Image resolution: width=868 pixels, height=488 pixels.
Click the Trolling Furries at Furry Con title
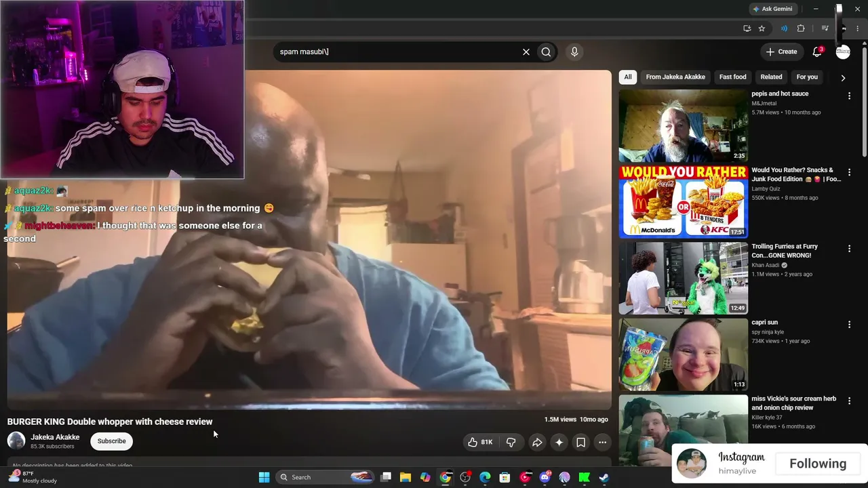(785, 251)
